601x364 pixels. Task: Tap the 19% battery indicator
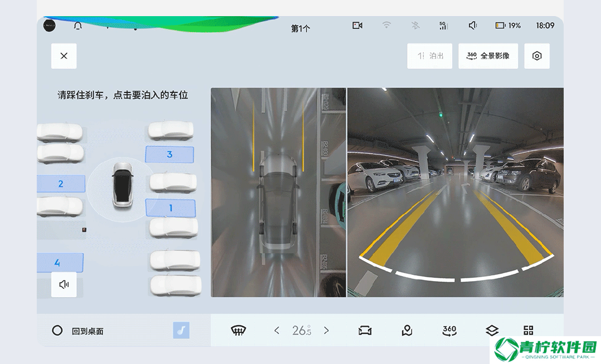(508, 26)
